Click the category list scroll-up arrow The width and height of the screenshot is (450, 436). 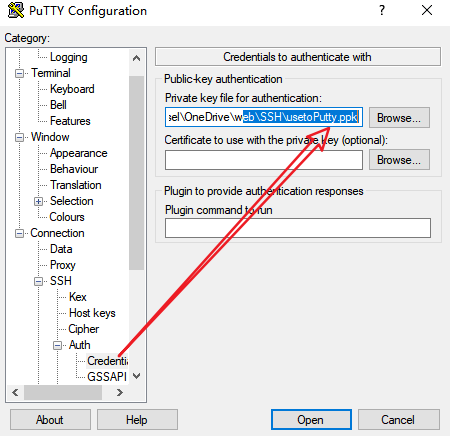click(x=136, y=59)
